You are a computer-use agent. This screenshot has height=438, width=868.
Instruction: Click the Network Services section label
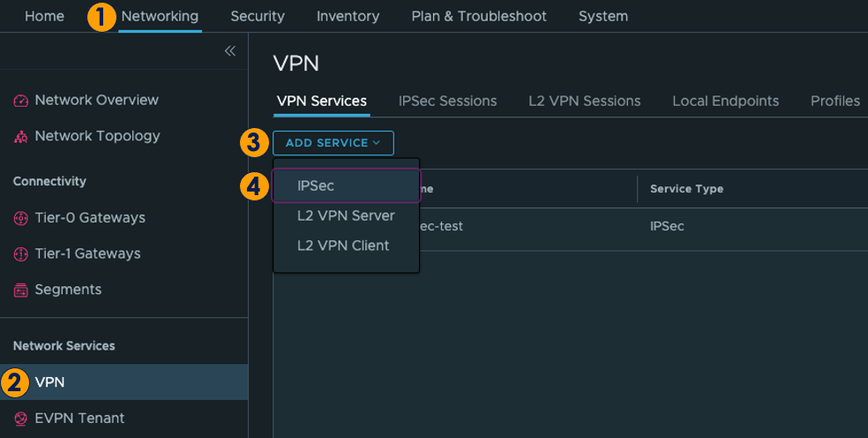coord(64,346)
